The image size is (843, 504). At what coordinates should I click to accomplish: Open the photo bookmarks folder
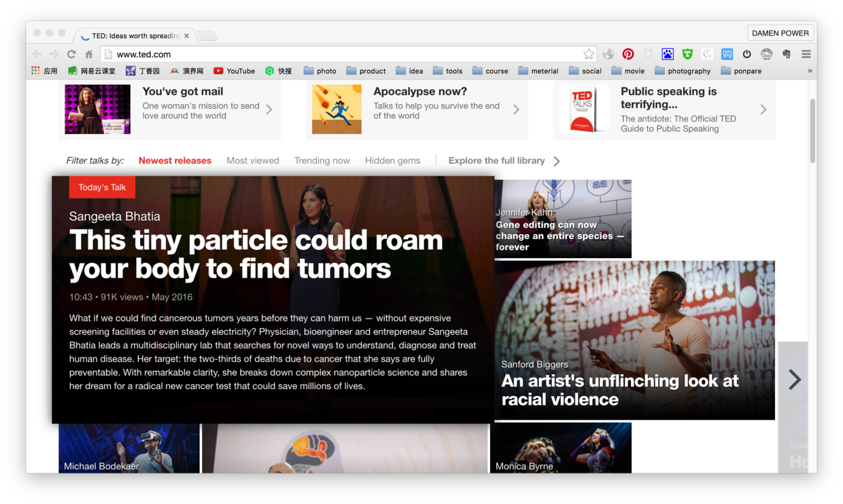click(x=320, y=71)
